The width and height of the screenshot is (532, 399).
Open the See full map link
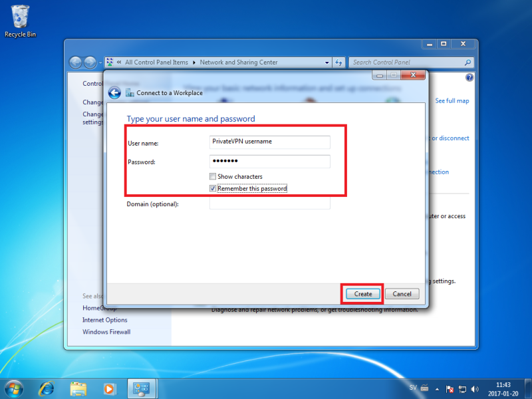pos(452,101)
